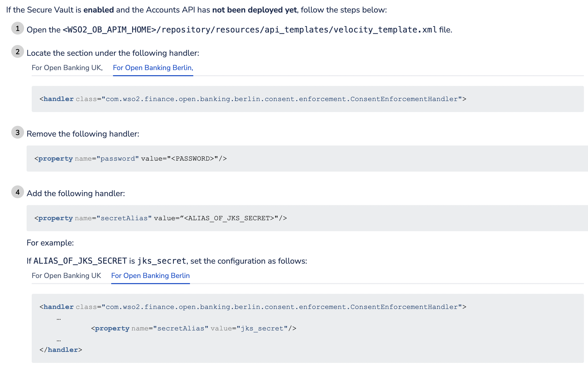The image size is (588, 368).
Task: Switch to the For Open Banking UK tab under step 2
Action: pos(67,68)
